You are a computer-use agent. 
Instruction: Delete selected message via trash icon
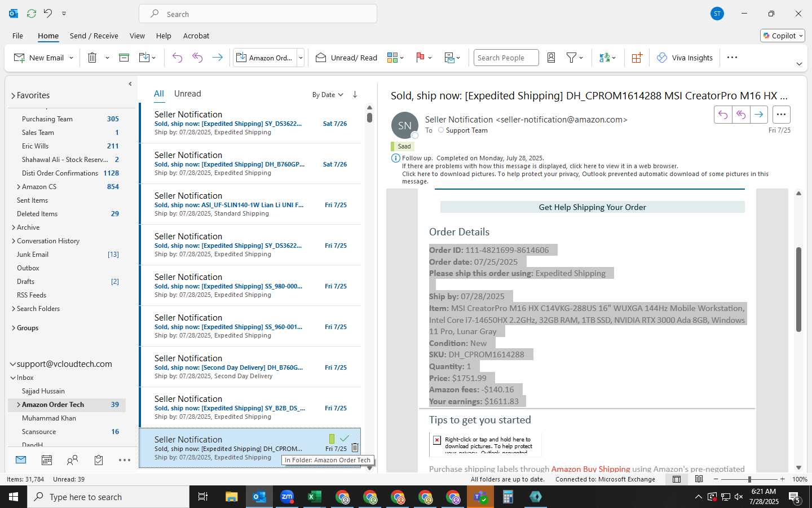click(x=355, y=448)
